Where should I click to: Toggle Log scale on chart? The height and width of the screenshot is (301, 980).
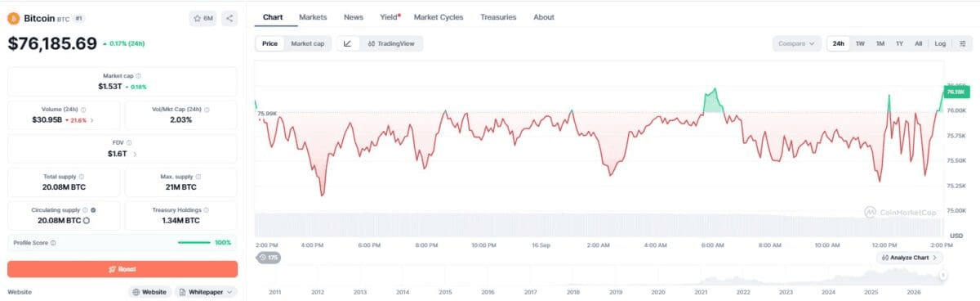point(940,43)
